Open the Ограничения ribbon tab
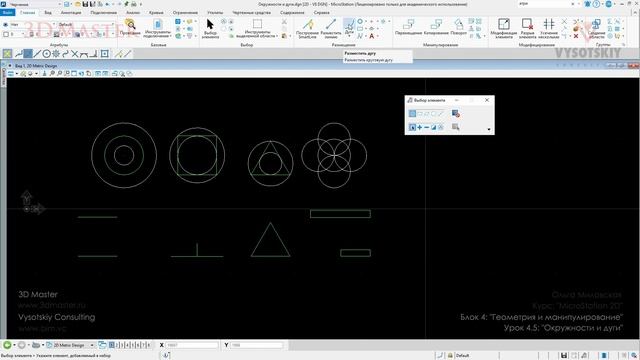640x360 pixels. pyautogui.click(x=185, y=13)
